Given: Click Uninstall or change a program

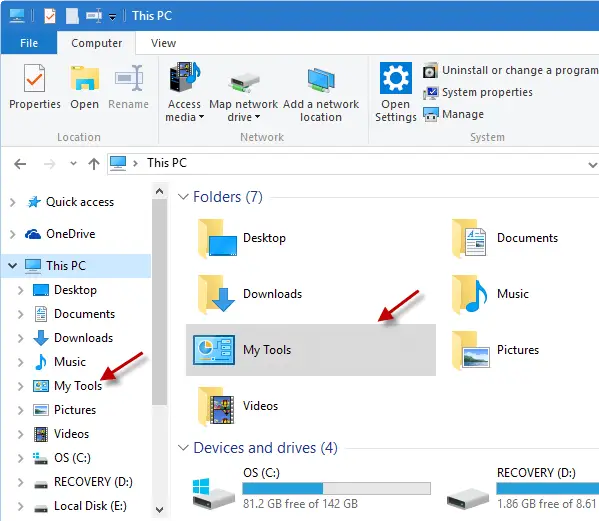Looking at the screenshot, I should point(510,71).
